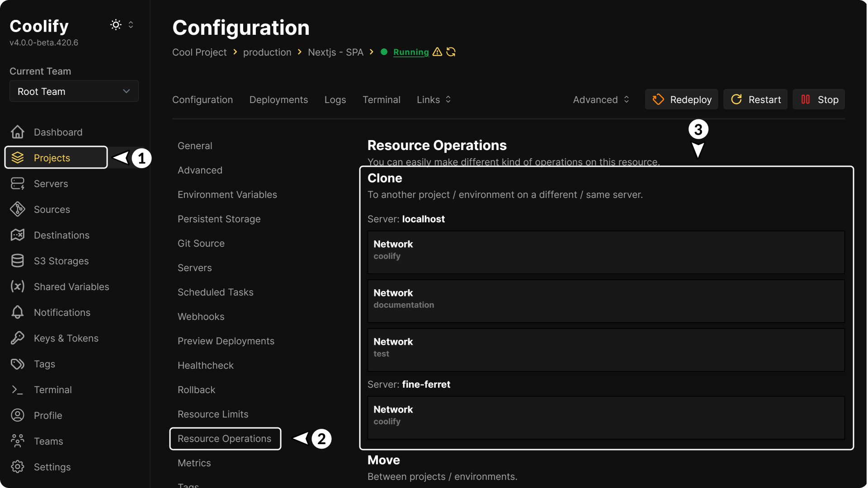Image resolution: width=868 pixels, height=488 pixels.
Task: Select the Projects stack icon in sidebar
Action: coord(18,158)
